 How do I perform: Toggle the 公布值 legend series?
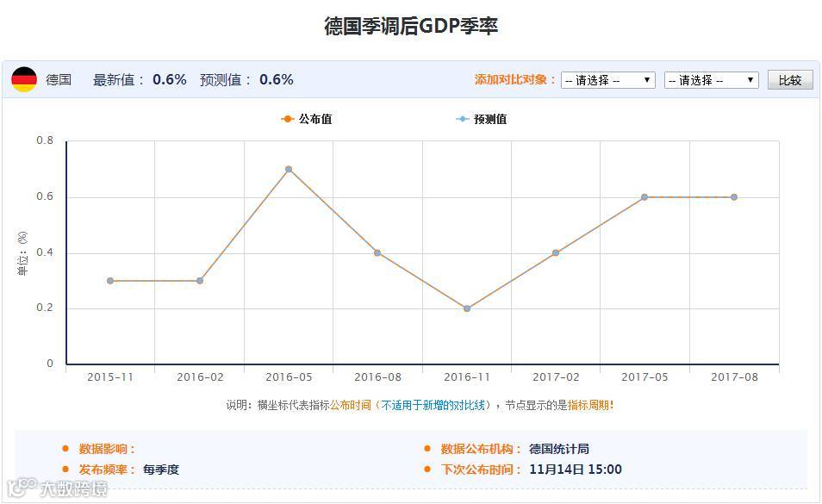point(307,119)
